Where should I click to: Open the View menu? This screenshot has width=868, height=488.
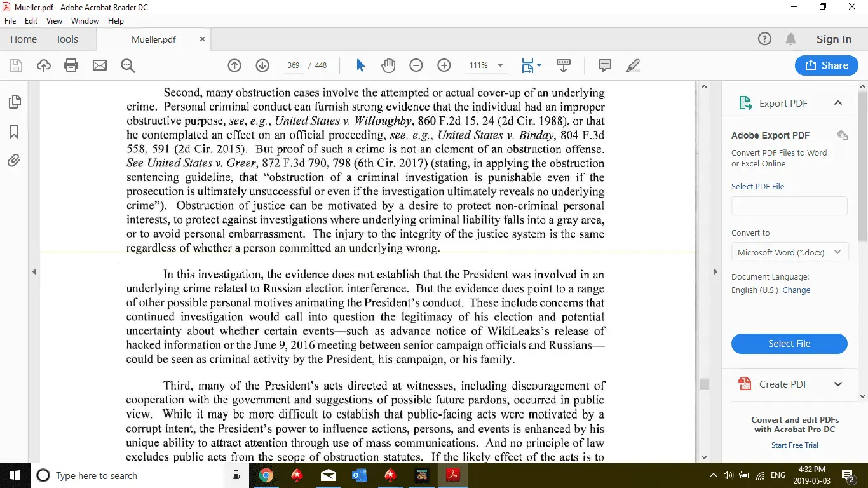pyautogui.click(x=54, y=21)
